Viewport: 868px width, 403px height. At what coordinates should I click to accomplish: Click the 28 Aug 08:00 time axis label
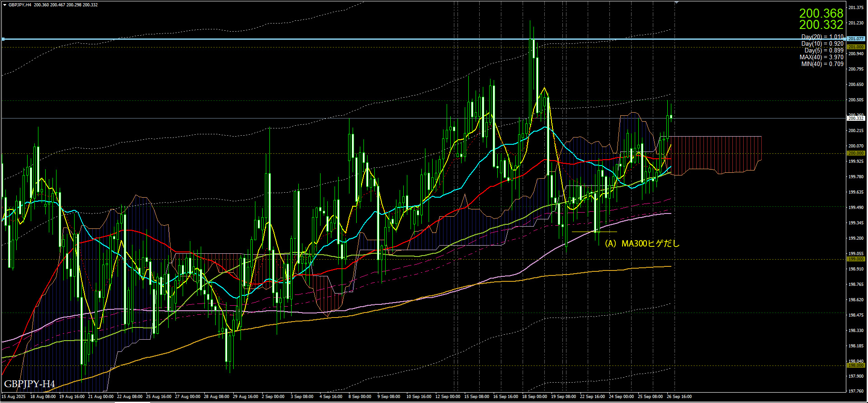(217, 397)
